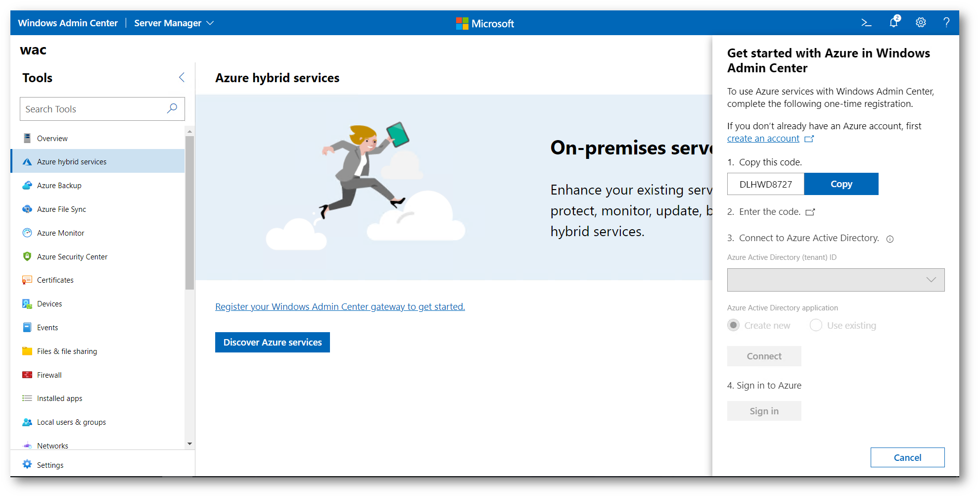Open Installed apps tool
The image size is (980, 498).
(x=98, y=398)
